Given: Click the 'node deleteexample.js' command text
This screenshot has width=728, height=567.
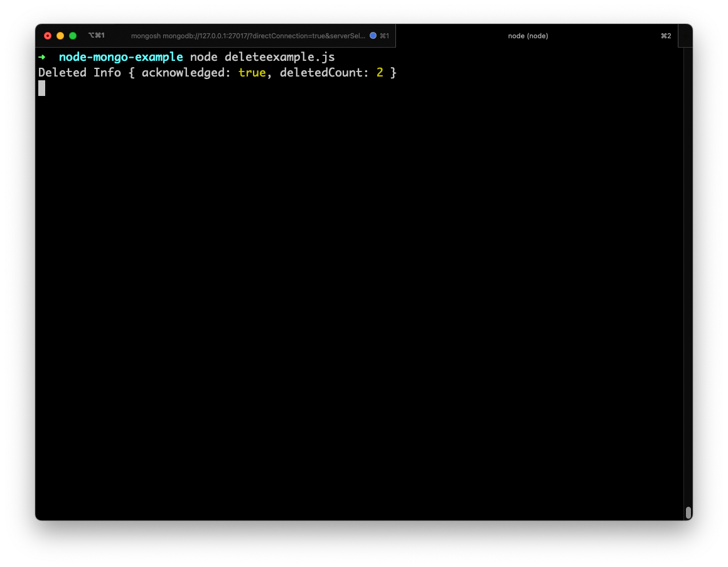Looking at the screenshot, I should coord(262,57).
